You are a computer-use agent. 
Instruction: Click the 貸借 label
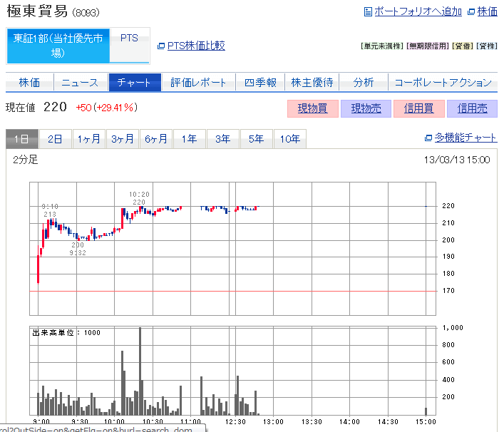click(463, 46)
